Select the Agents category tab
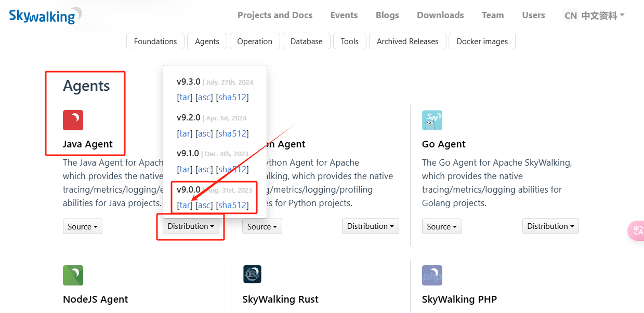 click(207, 41)
